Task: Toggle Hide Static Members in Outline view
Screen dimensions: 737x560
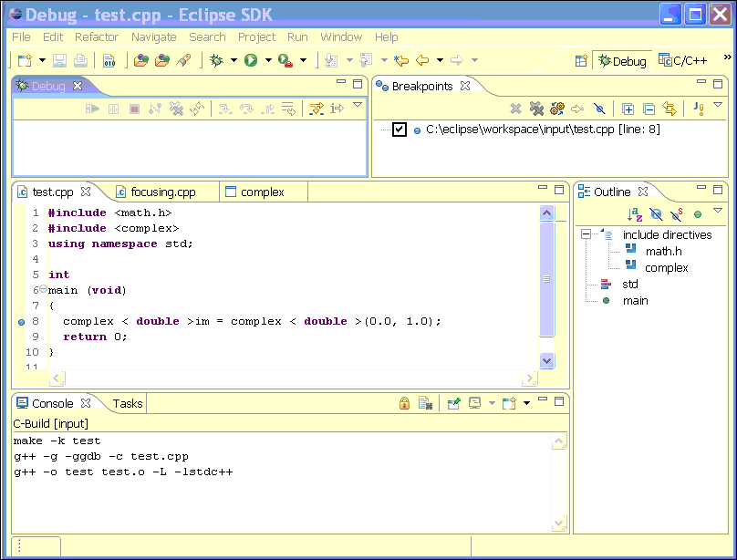Action: pyautogui.click(x=677, y=214)
